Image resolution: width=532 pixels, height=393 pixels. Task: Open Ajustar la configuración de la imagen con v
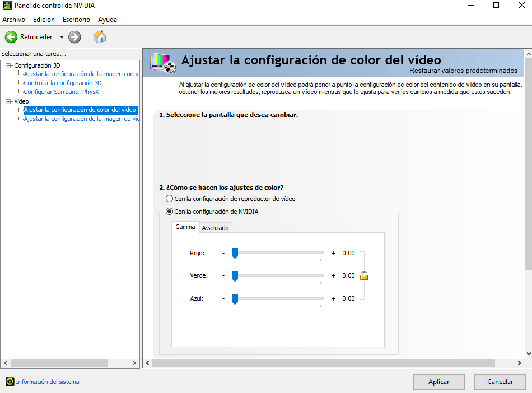tap(81, 74)
